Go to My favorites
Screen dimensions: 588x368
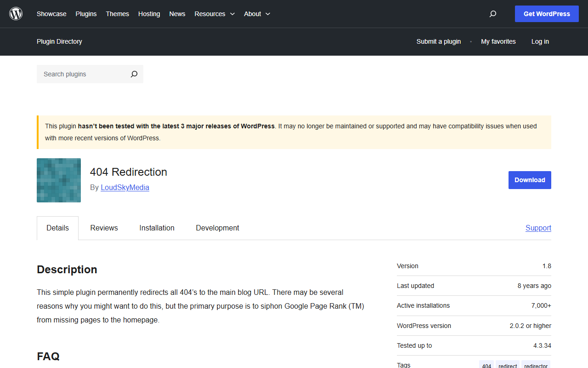498,41
